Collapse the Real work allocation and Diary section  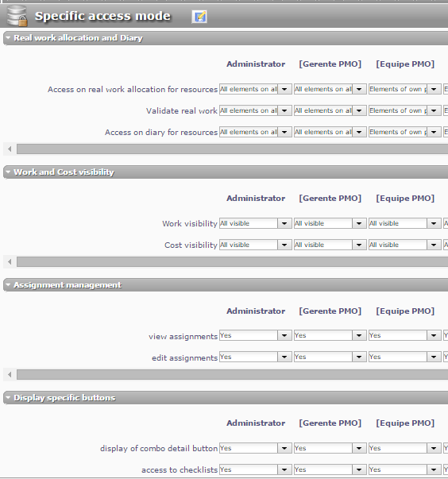[8, 38]
